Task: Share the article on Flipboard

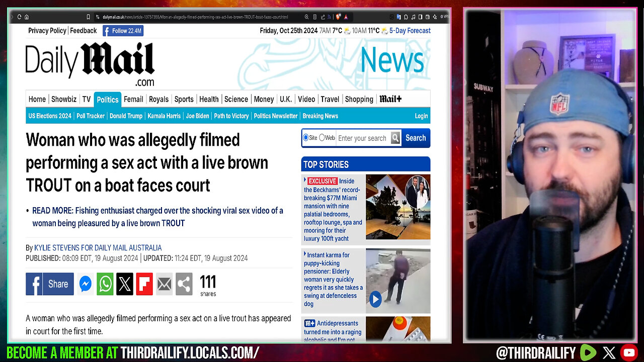Action: tap(144, 284)
